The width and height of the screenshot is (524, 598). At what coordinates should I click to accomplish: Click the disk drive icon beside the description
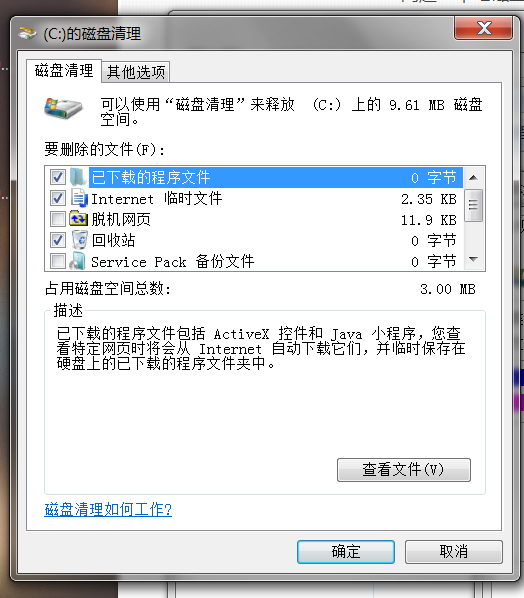click(63, 109)
